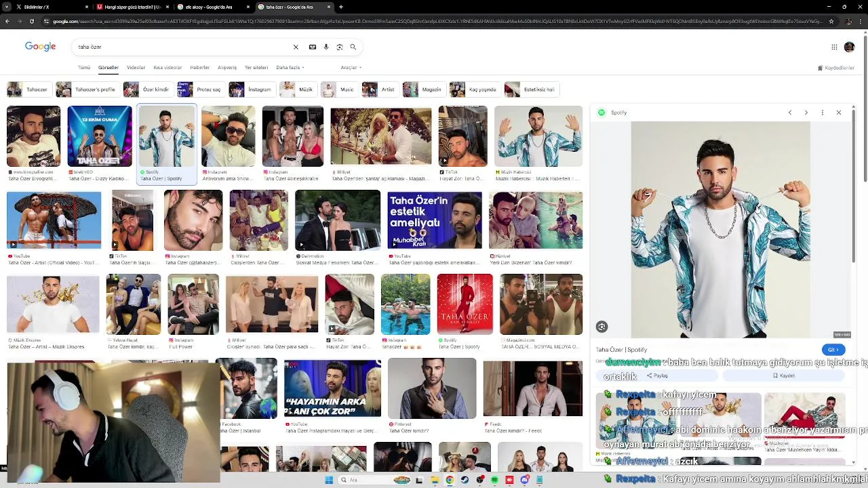Click the blue Git button in preview panel
Image resolution: width=868 pixels, height=488 pixels.
833,350
